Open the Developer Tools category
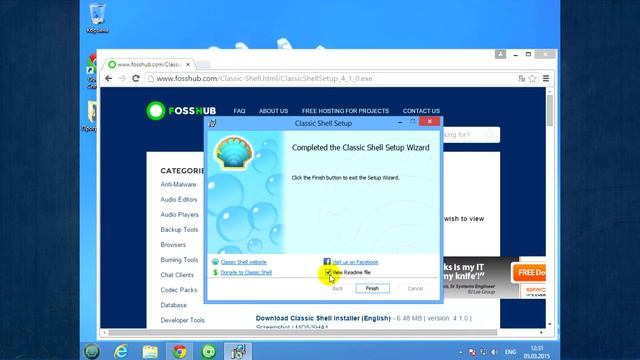Image resolution: width=640 pixels, height=360 pixels. [182, 320]
